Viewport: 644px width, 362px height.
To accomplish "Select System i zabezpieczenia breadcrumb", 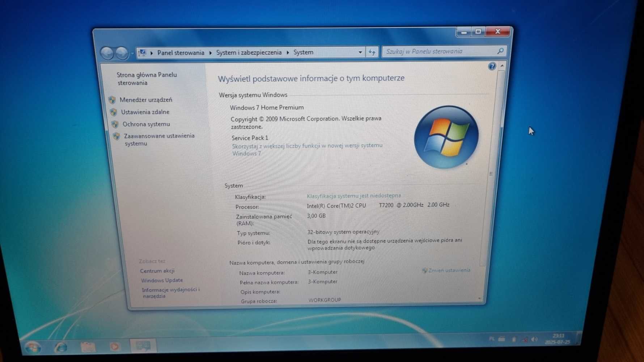I will 249,52.
